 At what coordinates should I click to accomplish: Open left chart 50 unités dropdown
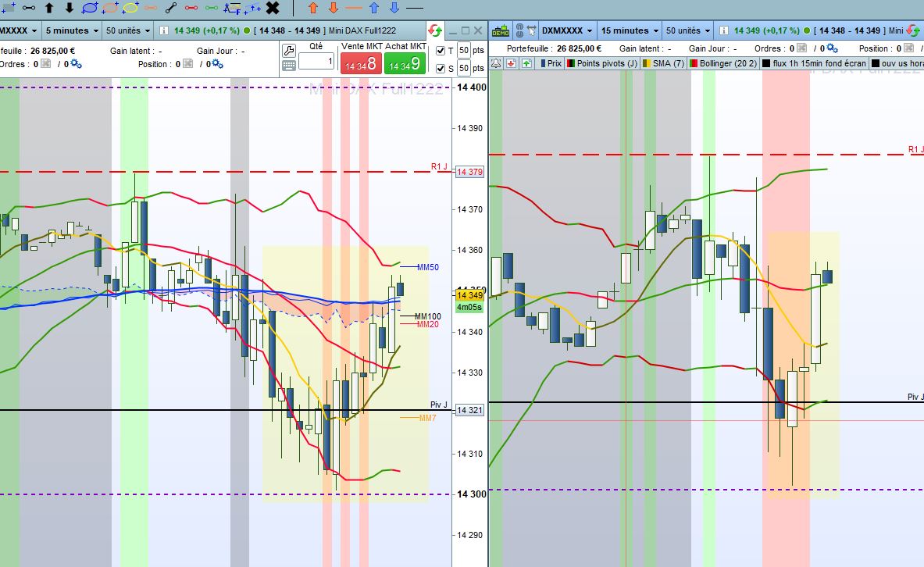[x=128, y=30]
